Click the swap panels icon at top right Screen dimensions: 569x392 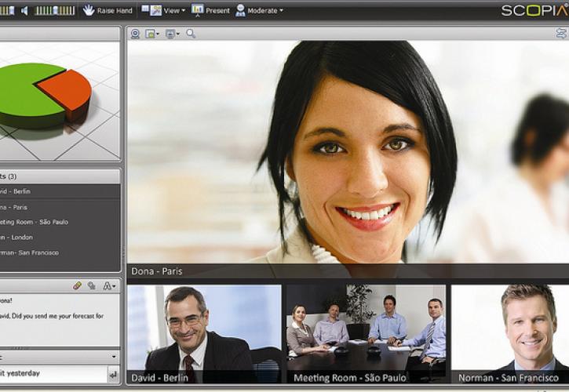pyautogui.click(x=561, y=34)
